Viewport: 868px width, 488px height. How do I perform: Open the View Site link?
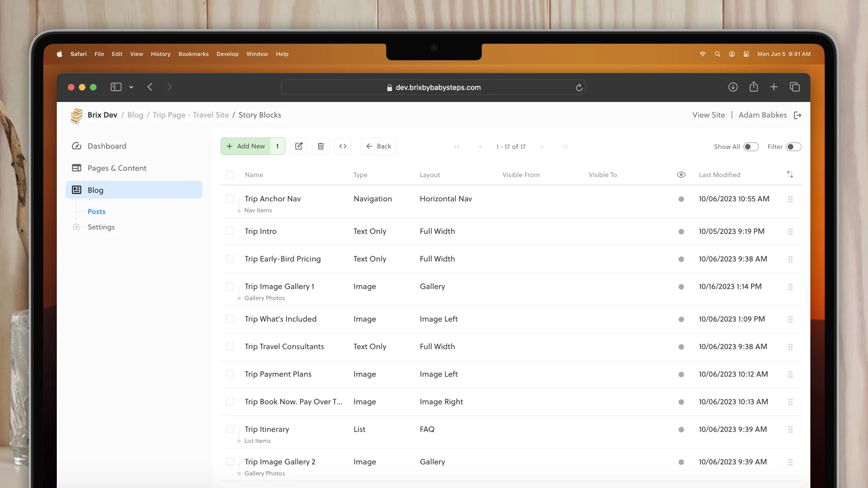pos(709,115)
